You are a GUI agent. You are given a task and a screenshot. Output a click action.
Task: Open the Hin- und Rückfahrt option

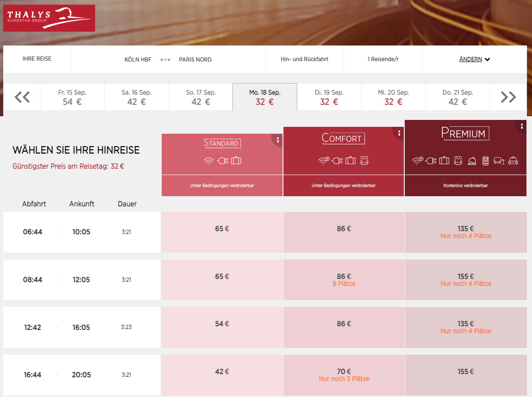pos(304,59)
